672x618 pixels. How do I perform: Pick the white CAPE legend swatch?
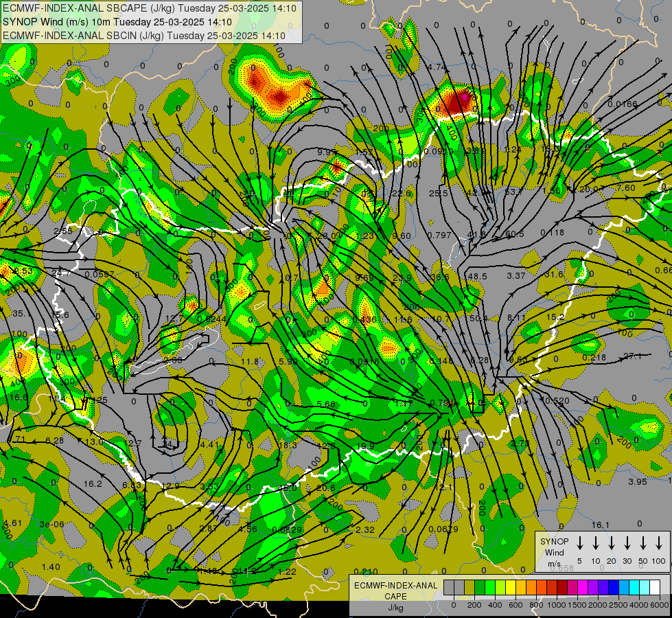coord(655,588)
